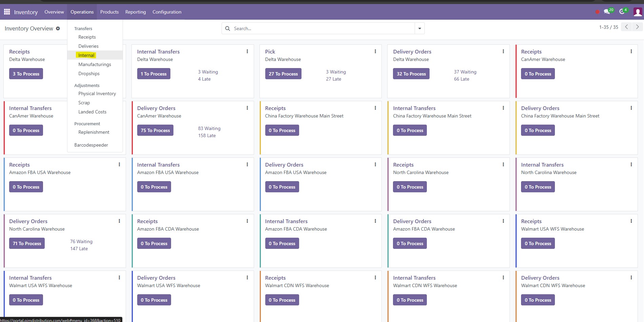Choose Physical Inventory from Adjustments menu
This screenshot has width=644, height=322.
click(x=97, y=93)
